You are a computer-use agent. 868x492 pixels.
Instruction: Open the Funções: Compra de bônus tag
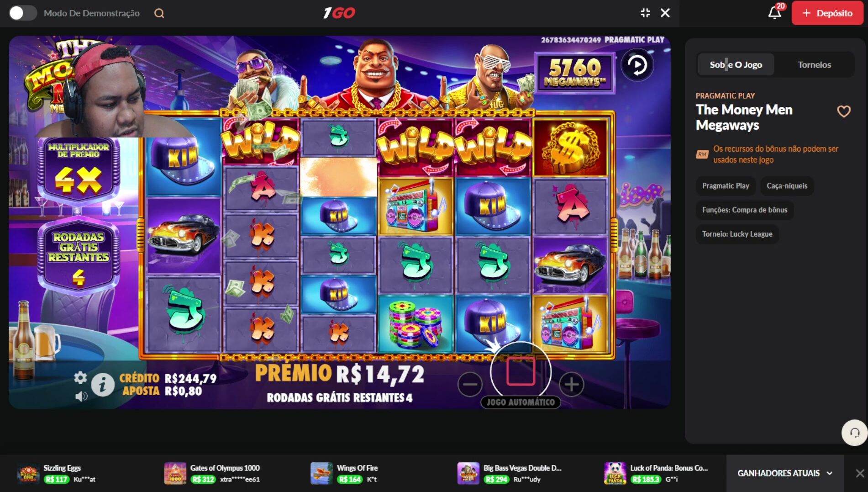[744, 210]
